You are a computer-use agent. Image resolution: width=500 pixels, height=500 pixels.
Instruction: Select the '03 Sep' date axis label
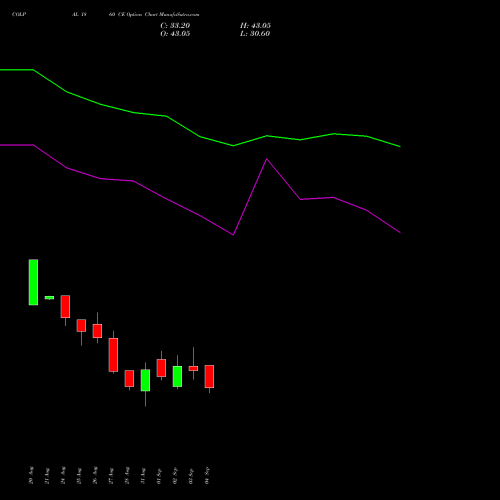click(191, 476)
